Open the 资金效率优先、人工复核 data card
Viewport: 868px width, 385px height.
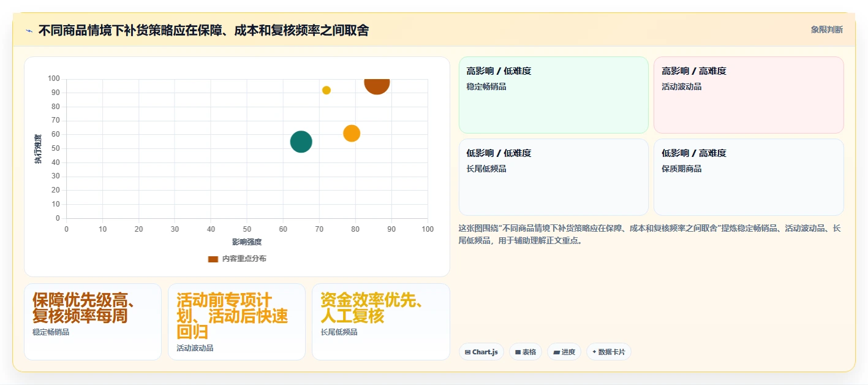point(380,322)
